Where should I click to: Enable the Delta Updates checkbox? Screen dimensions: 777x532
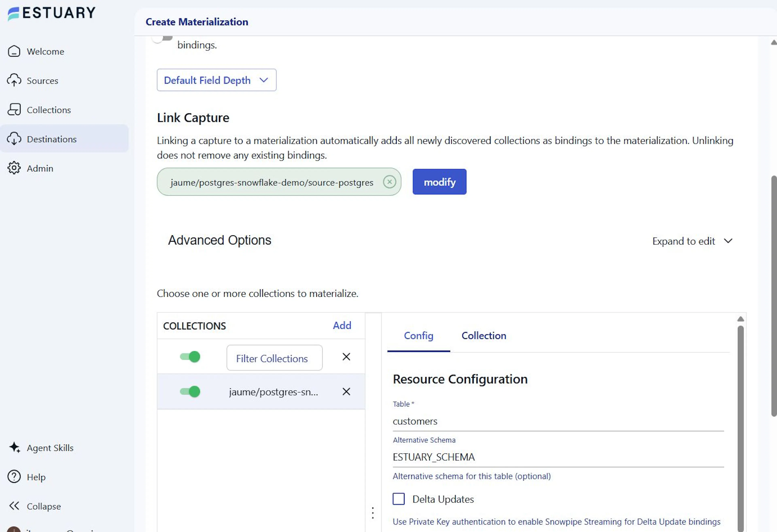point(399,499)
